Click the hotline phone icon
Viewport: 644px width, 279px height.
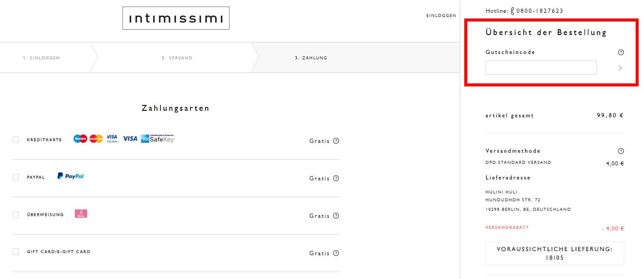coord(512,11)
